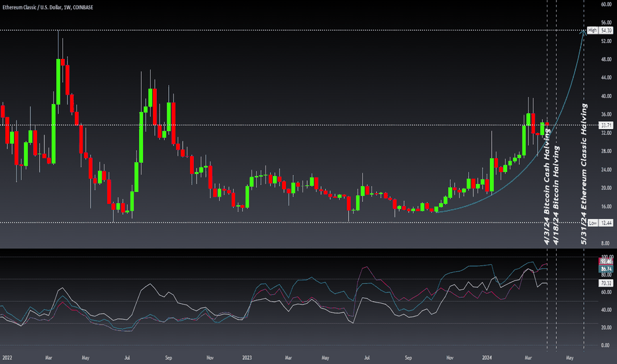
Task: Select the 4/18/24 Bitcoin Halving annotation
Action: 556,195
